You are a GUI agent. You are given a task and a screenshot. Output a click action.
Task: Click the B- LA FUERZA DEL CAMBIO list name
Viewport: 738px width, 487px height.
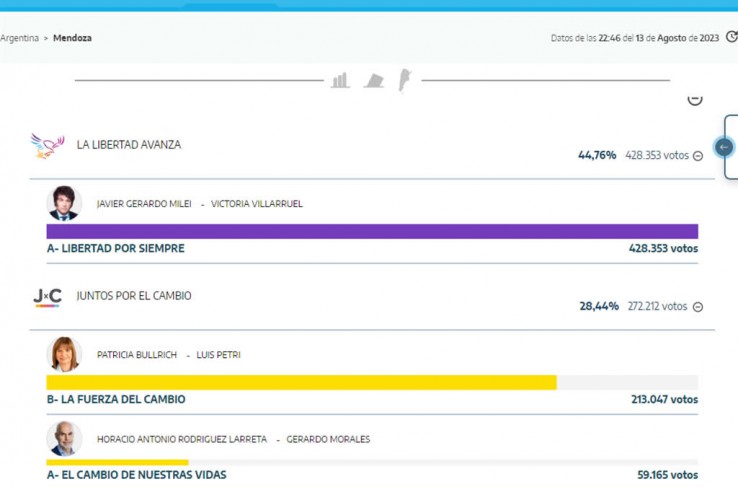pyautogui.click(x=116, y=399)
